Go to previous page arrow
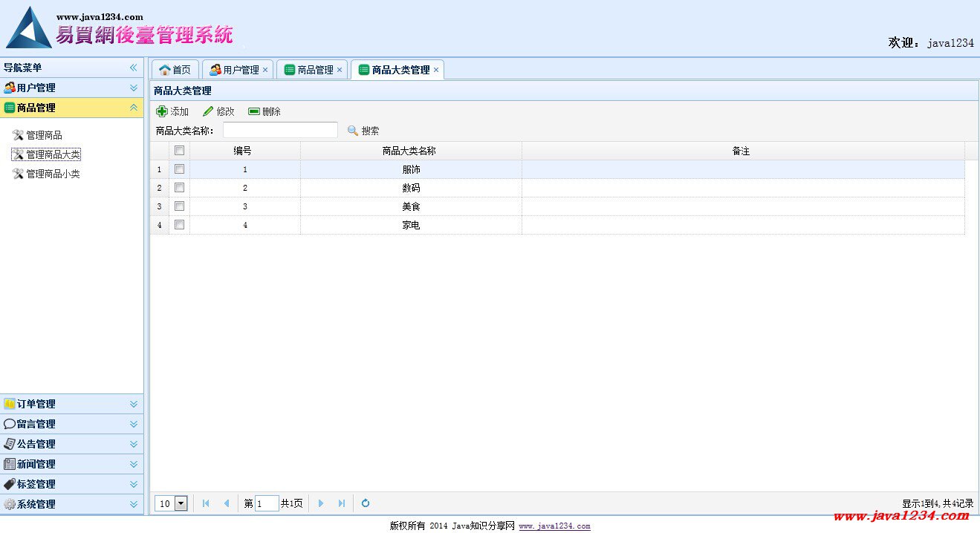Viewport: 980px width, 533px height. tap(227, 503)
